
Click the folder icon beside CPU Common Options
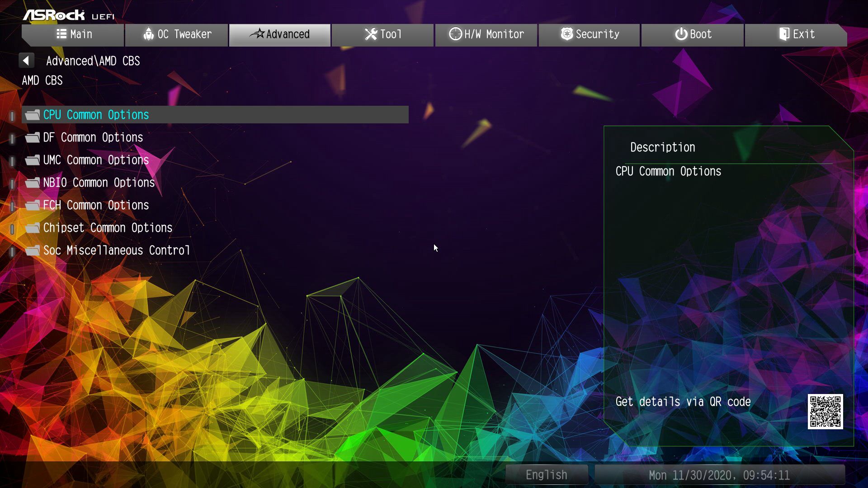click(32, 115)
